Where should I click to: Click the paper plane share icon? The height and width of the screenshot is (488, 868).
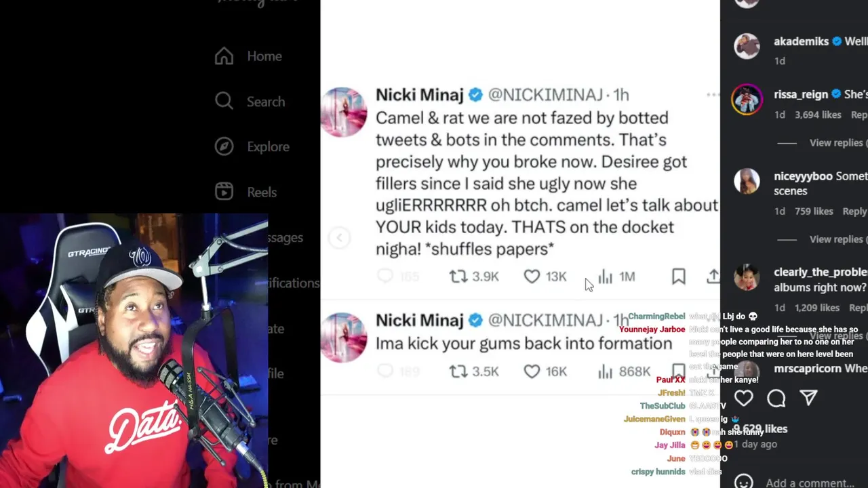[x=808, y=398]
